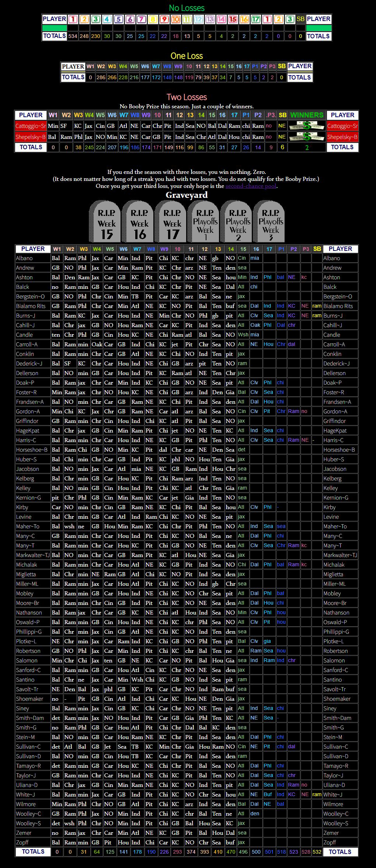Click the Two Losses heading

tap(187, 97)
